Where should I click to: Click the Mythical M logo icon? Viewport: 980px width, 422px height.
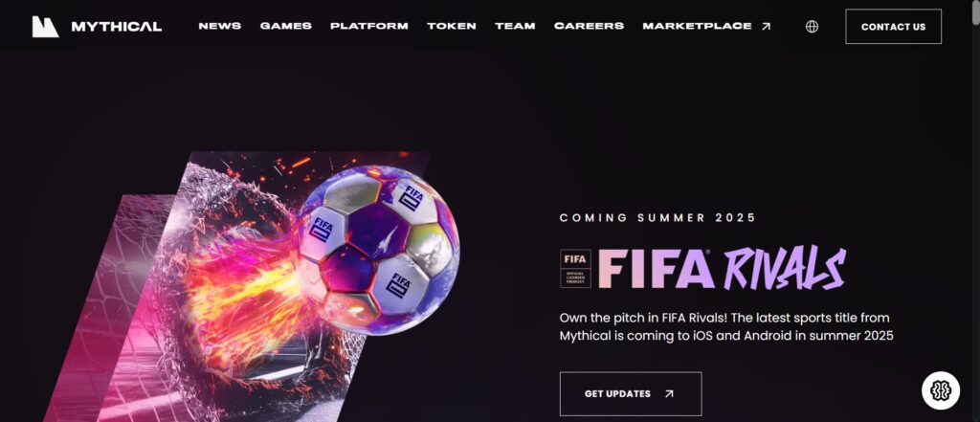point(45,26)
